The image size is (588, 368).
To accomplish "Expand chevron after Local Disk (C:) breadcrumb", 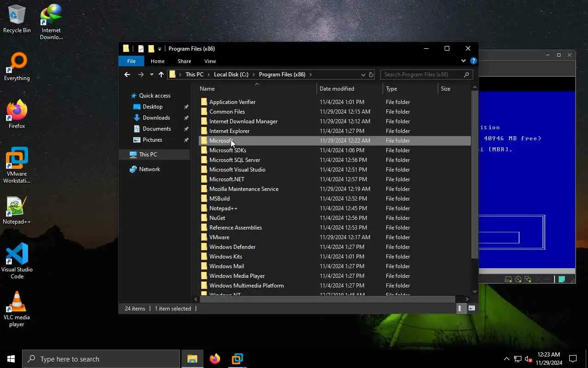I will [x=254, y=75].
